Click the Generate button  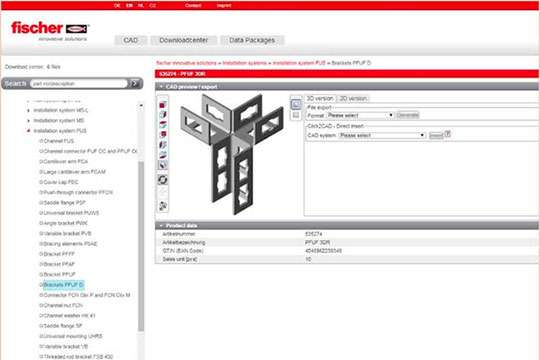click(407, 115)
